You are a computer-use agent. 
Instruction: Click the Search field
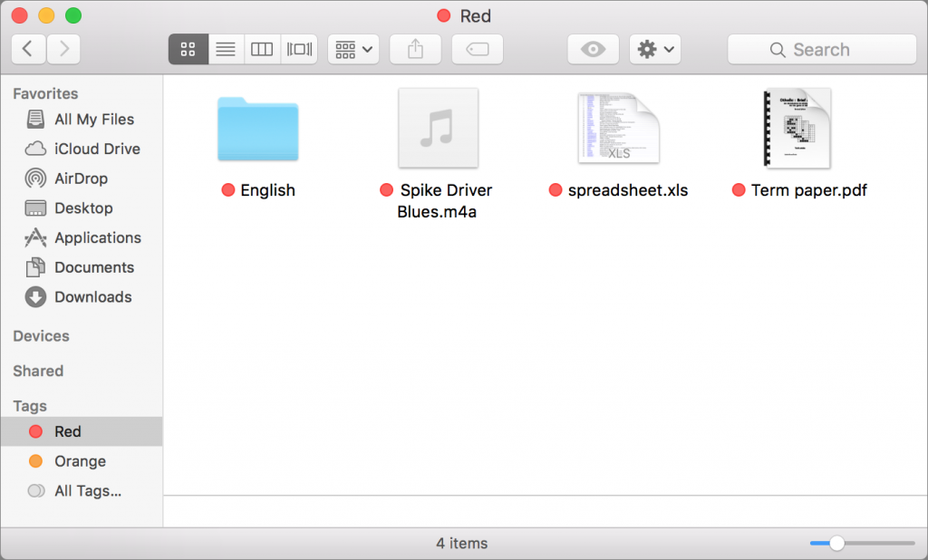tap(822, 49)
